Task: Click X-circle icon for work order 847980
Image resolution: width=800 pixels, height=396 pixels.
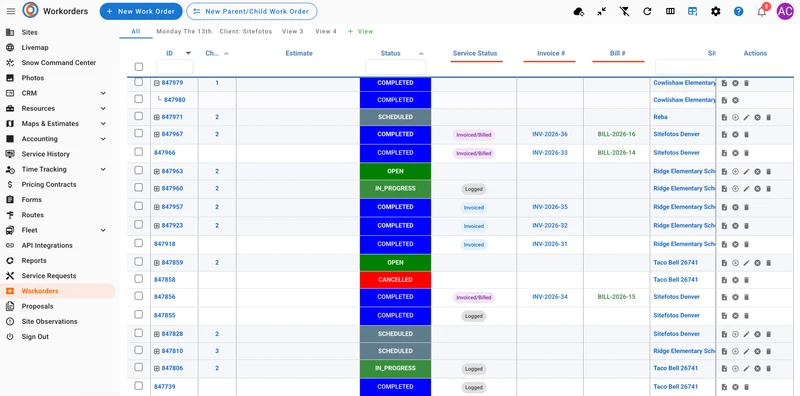Action: tap(735, 101)
